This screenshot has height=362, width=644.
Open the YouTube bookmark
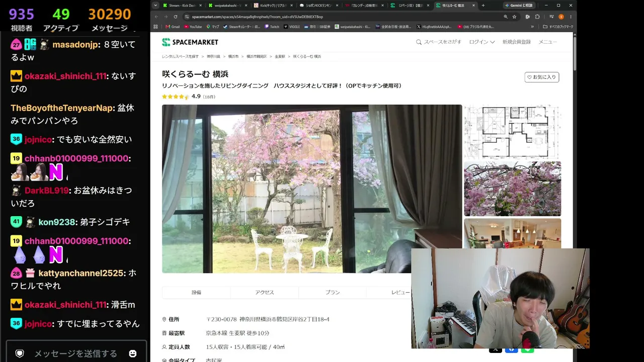(193, 27)
